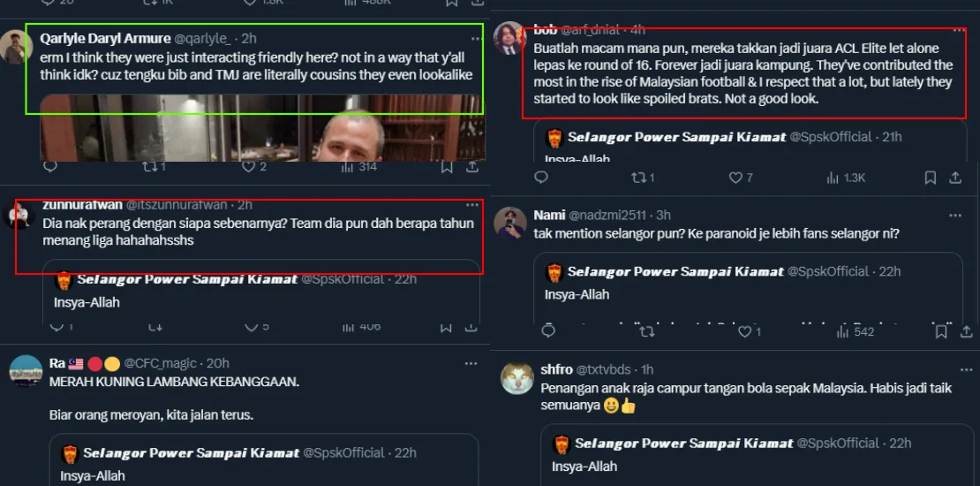The width and height of the screenshot is (980, 486).
Task: Like bob's tweet with 7 likes
Action: (x=735, y=178)
